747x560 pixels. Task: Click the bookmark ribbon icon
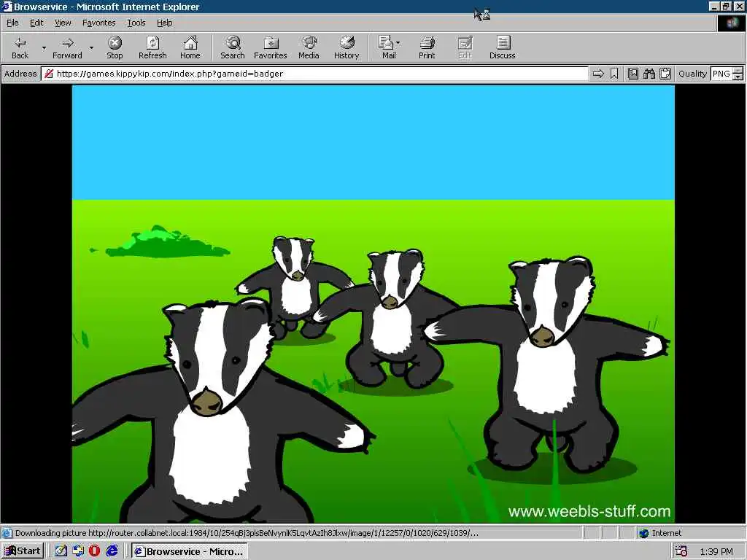coord(614,74)
